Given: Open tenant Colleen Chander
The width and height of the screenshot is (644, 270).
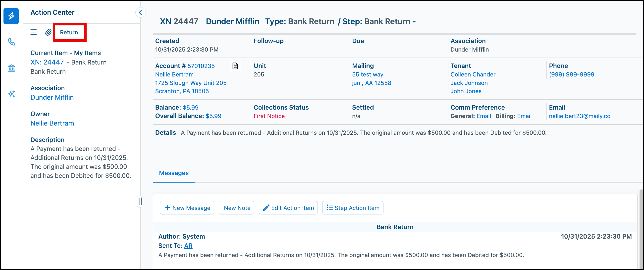Looking at the screenshot, I should [473, 74].
